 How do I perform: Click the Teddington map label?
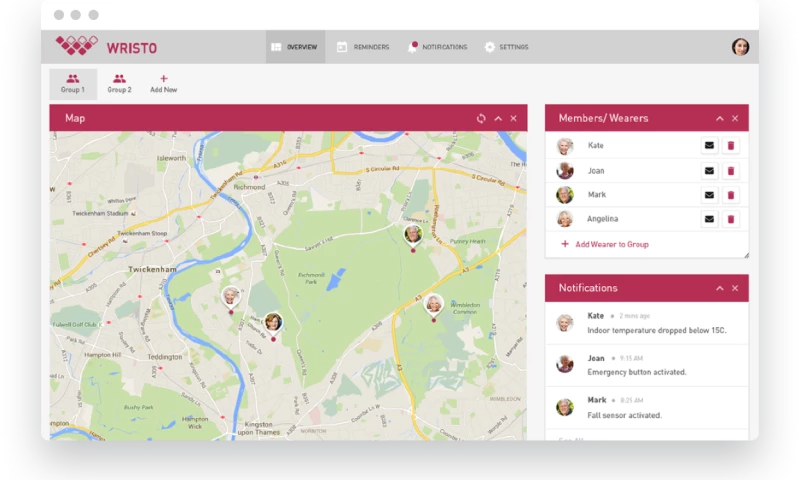coord(165,357)
